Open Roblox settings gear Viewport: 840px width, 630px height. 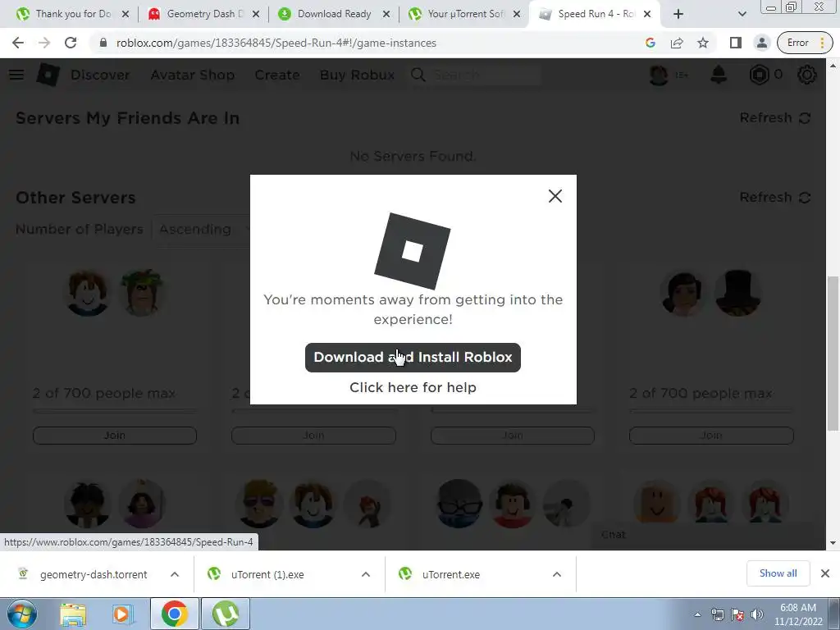[807, 75]
